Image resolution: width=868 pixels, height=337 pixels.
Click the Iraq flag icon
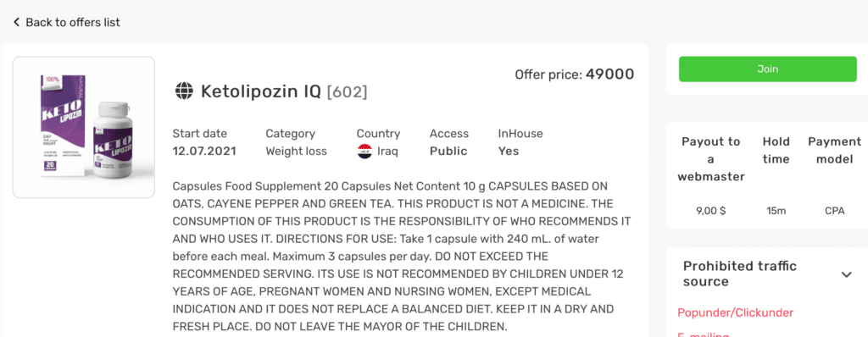[364, 151]
